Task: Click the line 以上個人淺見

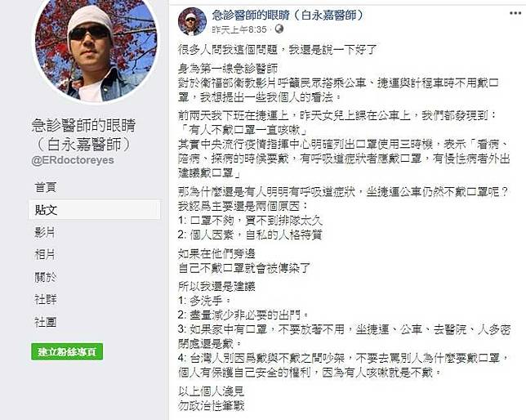Action: (x=212, y=391)
